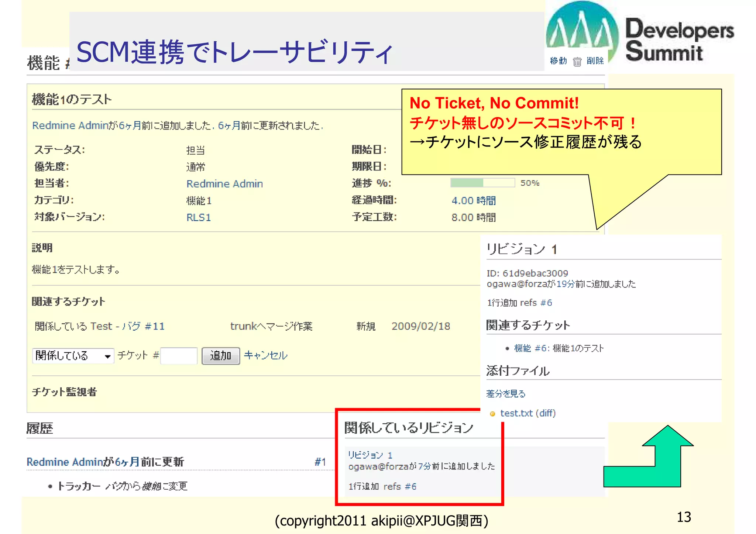
Task: Click the 2009/02/18 date cell
Action: (x=421, y=326)
